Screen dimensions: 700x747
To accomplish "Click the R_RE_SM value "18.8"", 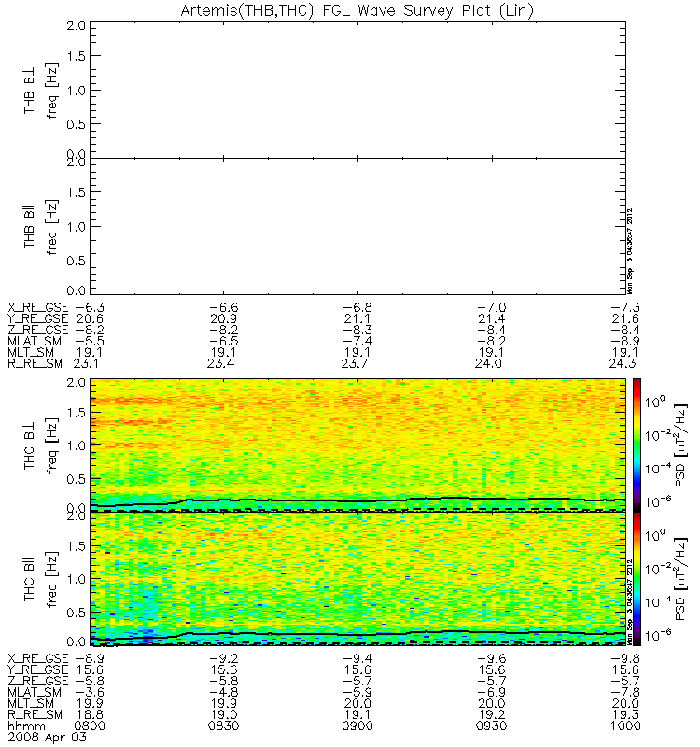I will (90, 714).
